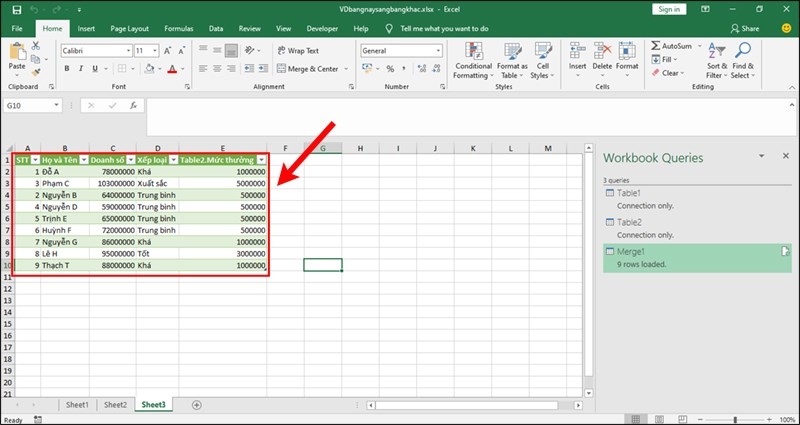Screen dimensions: 800x425
Task: Select the Table2 query
Action: pyautogui.click(x=697, y=228)
